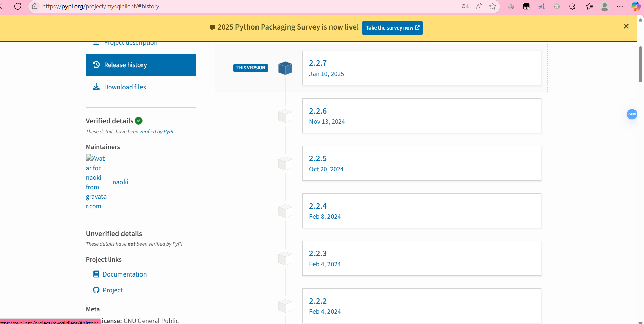
Task: Open the translate page icon in address bar
Action: pyautogui.click(x=466, y=6)
